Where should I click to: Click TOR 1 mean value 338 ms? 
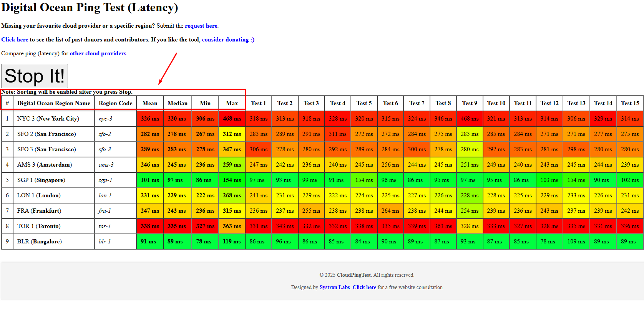[150, 226]
